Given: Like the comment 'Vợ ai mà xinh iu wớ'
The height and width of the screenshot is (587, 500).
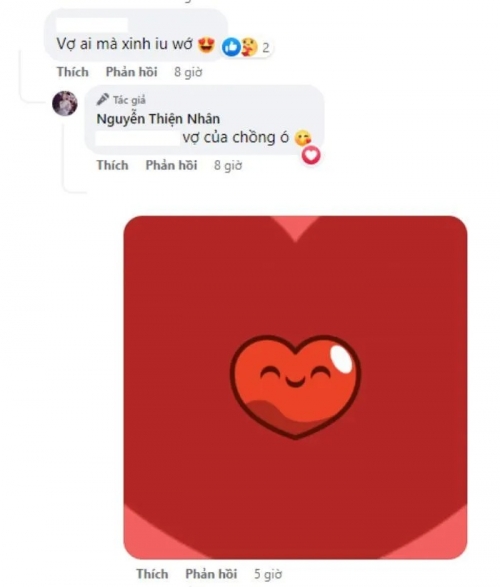Looking at the screenshot, I should coord(73,72).
